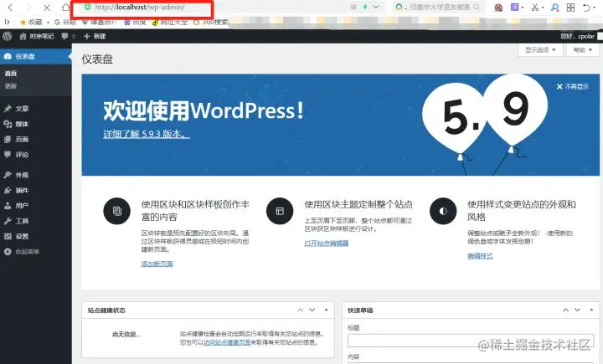Screen dimensions: 603x364
Task: Move 快速草稿 panel up with its arrow
Action: click(x=565, y=310)
